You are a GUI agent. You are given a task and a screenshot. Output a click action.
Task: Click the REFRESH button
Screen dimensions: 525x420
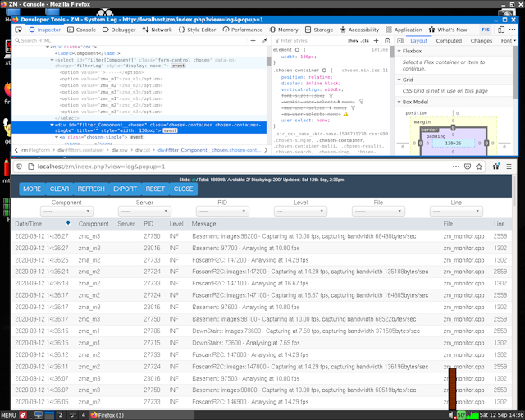[x=91, y=189]
